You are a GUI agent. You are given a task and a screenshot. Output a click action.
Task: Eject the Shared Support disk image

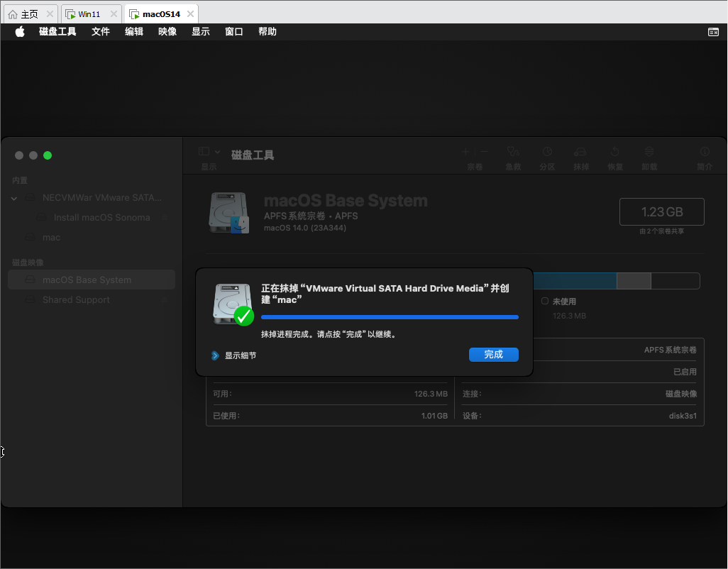click(x=165, y=300)
